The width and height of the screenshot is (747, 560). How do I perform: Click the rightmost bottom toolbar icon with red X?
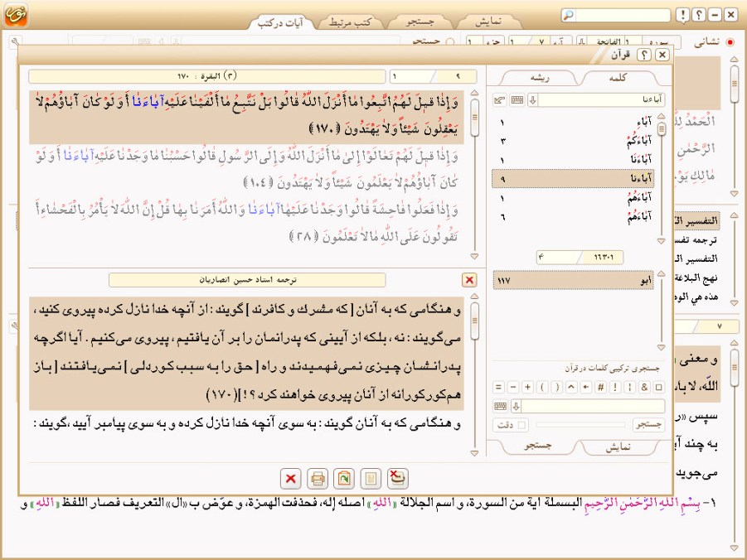(x=397, y=478)
